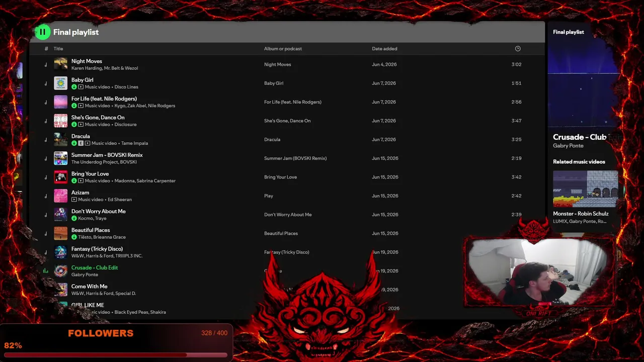Open the Monster - Robin Schulz video thumbnail

(586, 189)
